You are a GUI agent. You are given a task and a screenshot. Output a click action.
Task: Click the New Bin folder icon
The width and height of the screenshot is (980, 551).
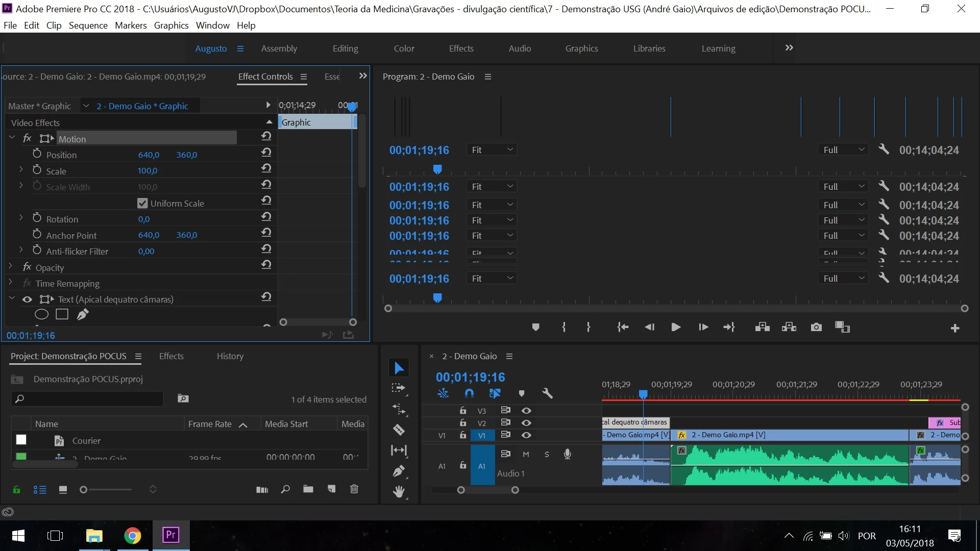tap(308, 489)
